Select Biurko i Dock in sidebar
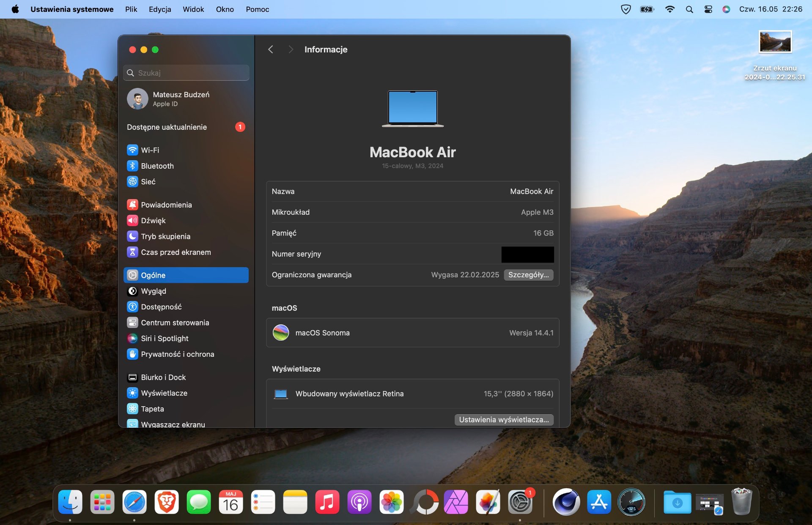Image resolution: width=812 pixels, height=525 pixels. 186,377
